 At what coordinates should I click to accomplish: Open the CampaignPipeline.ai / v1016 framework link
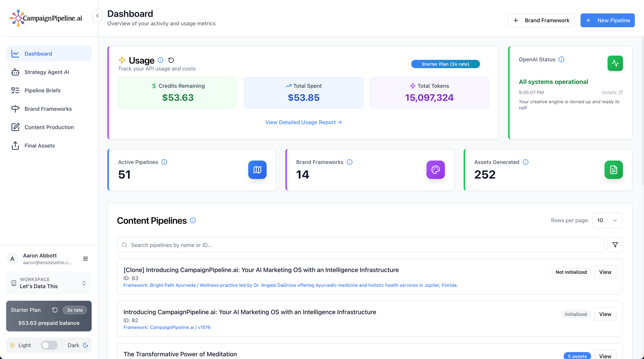(x=167, y=327)
